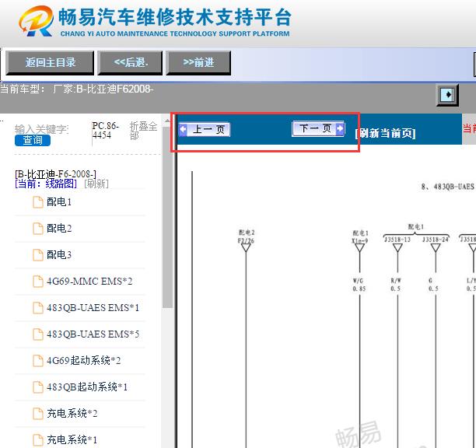The height and width of the screenshot is (448, 476).
Task: Open 483QB起动系统*1 entry
Action: tap(87, 387)
